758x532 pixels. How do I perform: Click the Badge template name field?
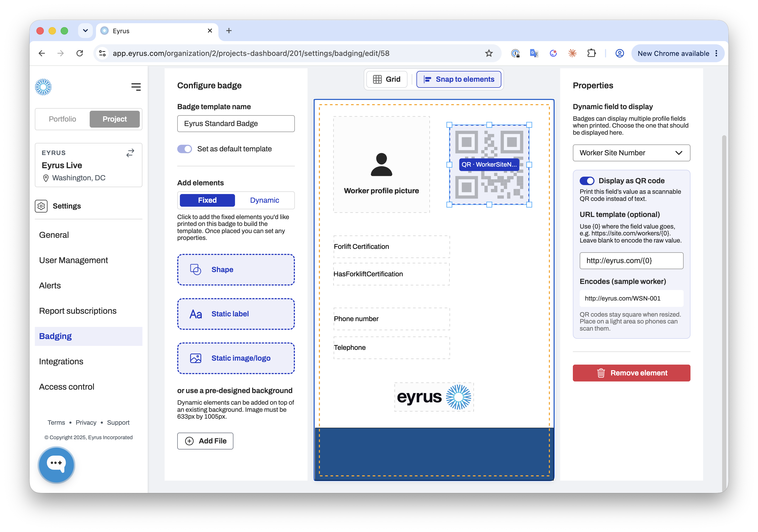pos(236,123)
